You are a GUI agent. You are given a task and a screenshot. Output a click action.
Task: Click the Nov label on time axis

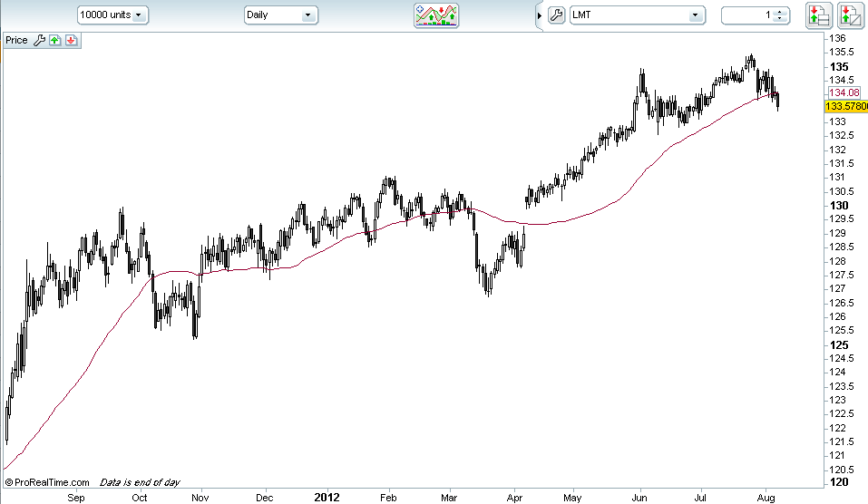[x=200, y=498]
